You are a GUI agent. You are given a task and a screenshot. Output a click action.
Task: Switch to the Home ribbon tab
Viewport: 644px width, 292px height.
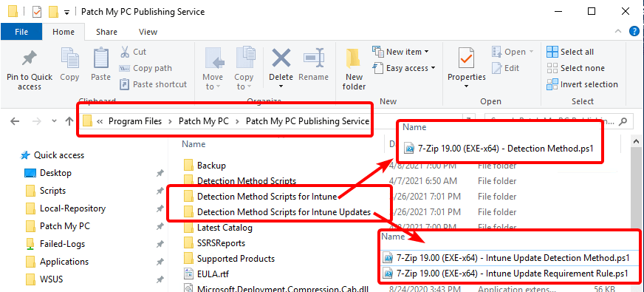64,32
